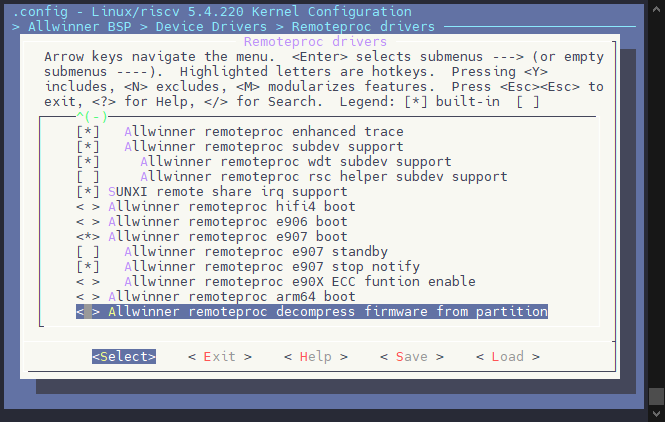Click the Allwinner BSP breadcrumb
This screenshot has width=665, height=422.
(80, 27)
